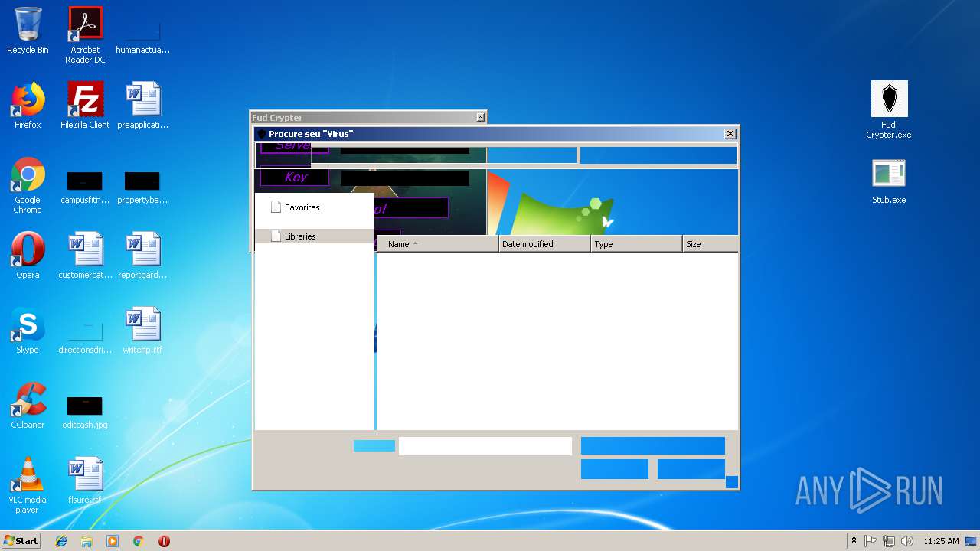The width and height of the screenshot is (980, 551).
Task: Click the Chrome taskbar icon
Action: click(x=139, y=541)
